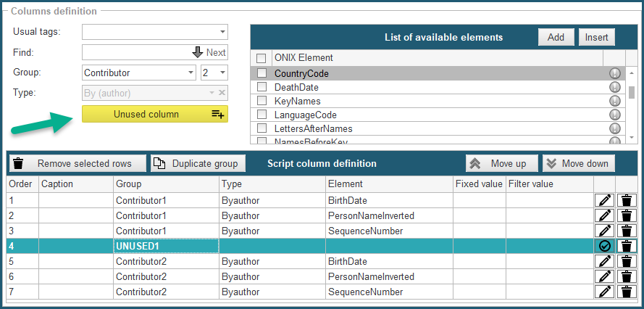Toggle select-all checkbox in ONIX Element header
This screenshot has width=644, height=309.
(x=262, y=58)
